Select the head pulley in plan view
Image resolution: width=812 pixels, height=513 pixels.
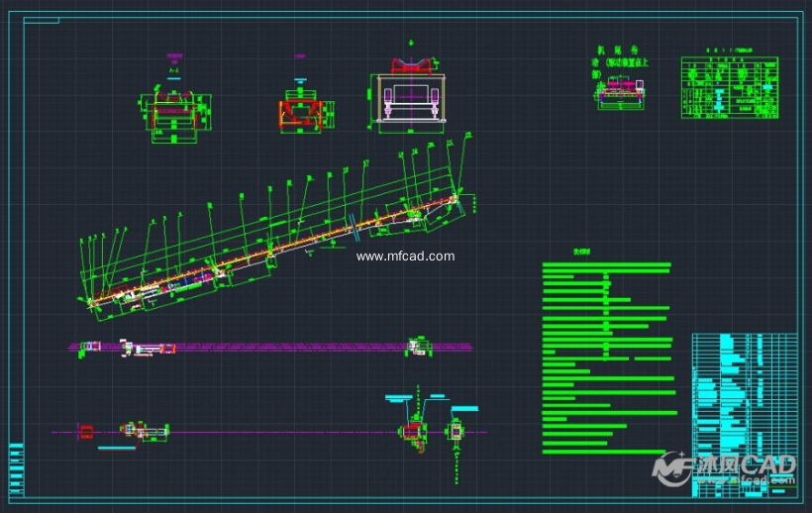tap(418, 346)
